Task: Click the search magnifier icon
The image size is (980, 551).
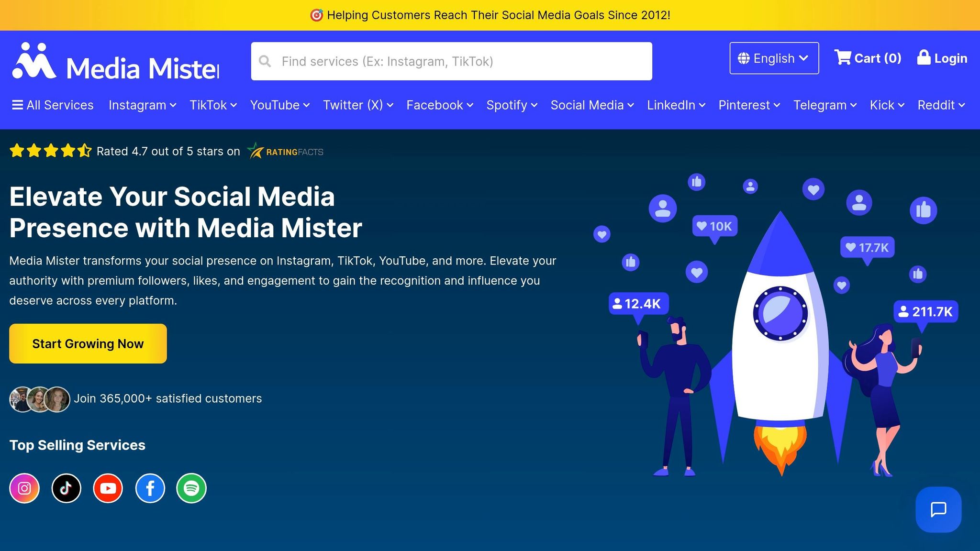Action: tap(265, 61)
